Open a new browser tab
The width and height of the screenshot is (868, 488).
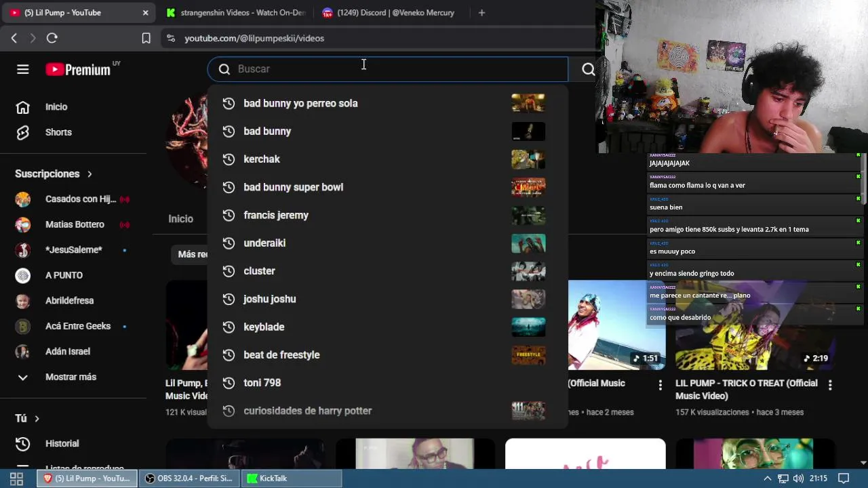[x=481, y=13]
